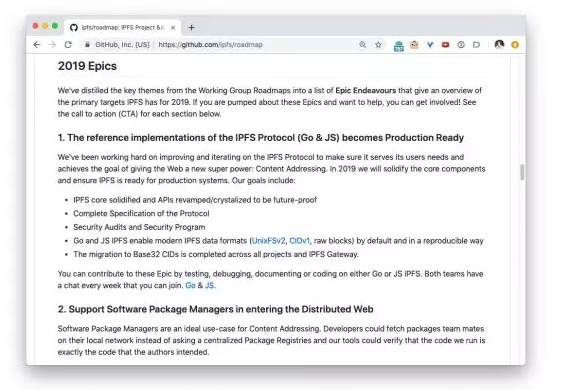This screenshot has width=565, height=390.
Task: Reload the page with the refresh icon
Action: point(68,45)
